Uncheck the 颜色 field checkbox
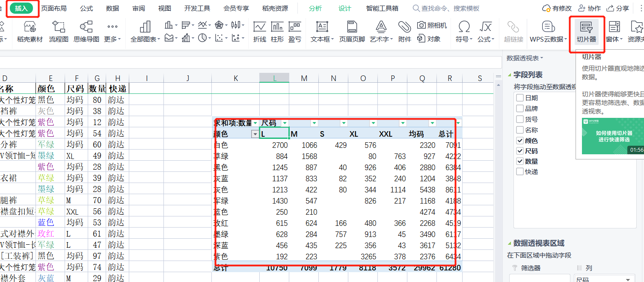 [520, 141]
